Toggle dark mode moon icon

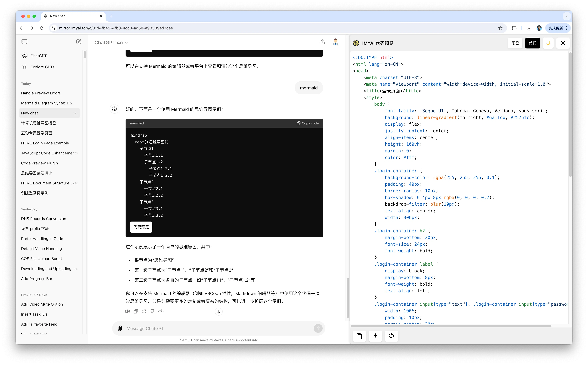(548, 43)
